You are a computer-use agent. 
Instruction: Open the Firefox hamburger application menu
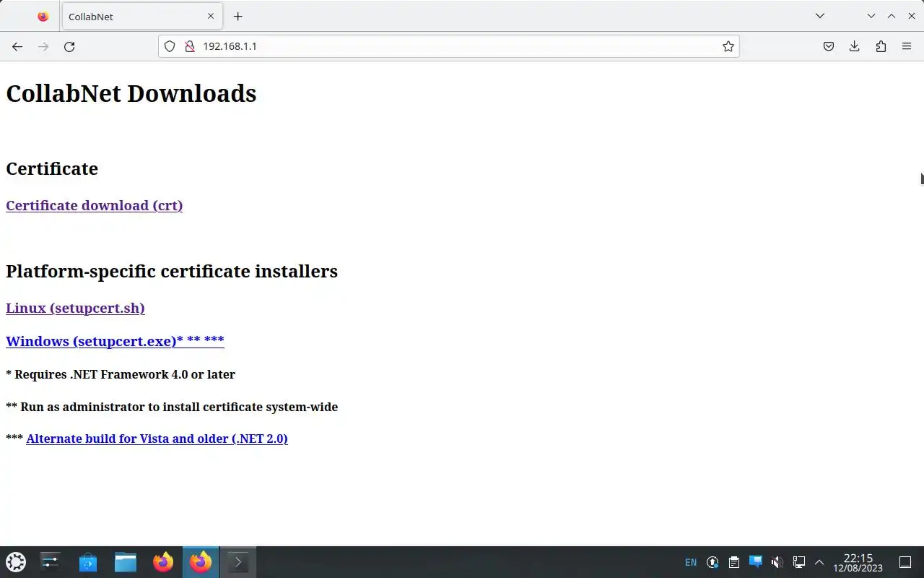[x=907, y=46]
